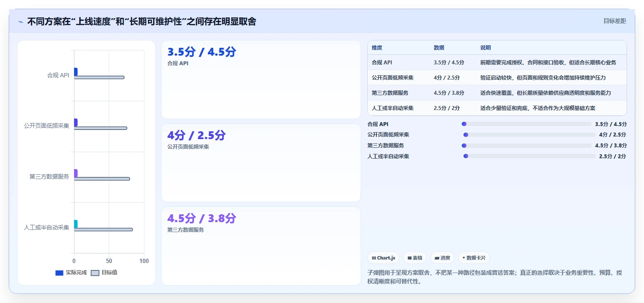Click the 合规 API progress bar

(x=527, y=124)
